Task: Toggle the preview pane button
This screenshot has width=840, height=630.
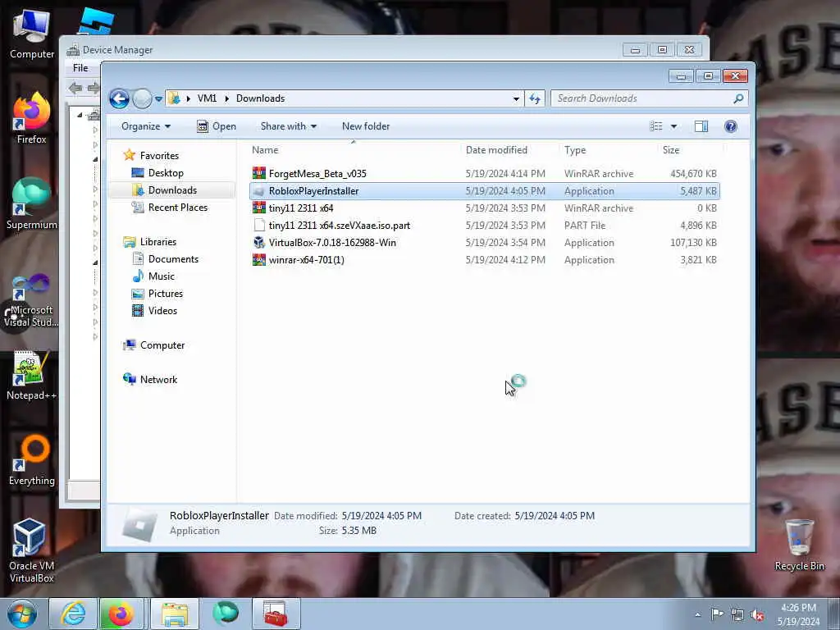Action: (x=701, y=126)
